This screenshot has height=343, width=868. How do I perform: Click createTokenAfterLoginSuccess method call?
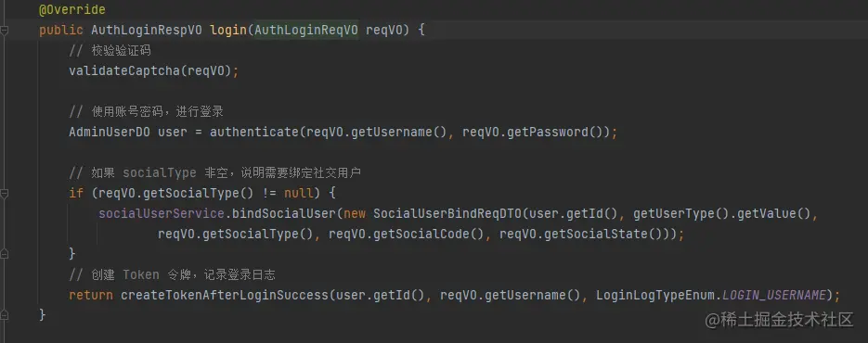click(x=225, y=295)
